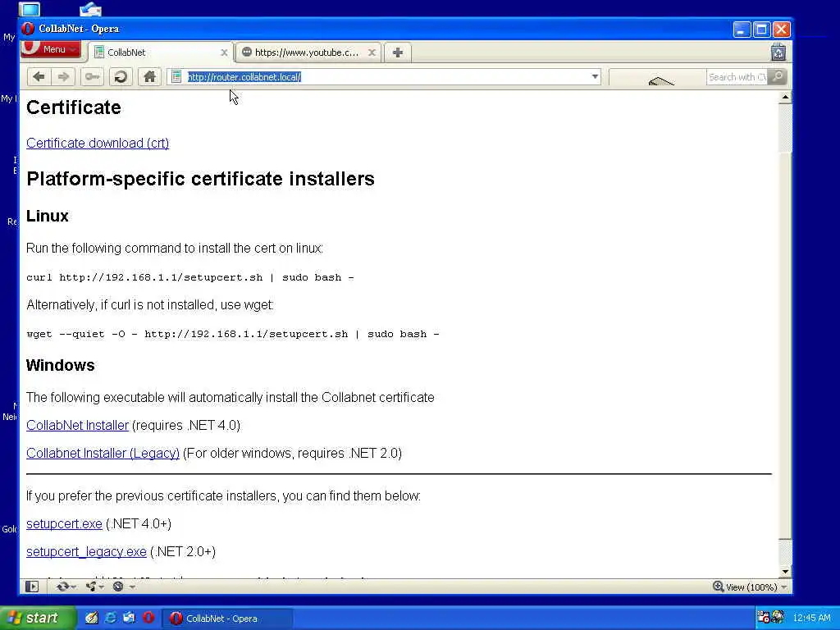Viewport: 840px width, 630px height.
Task: Open the desktop monitor icon at top left
Action: [30, 8]
